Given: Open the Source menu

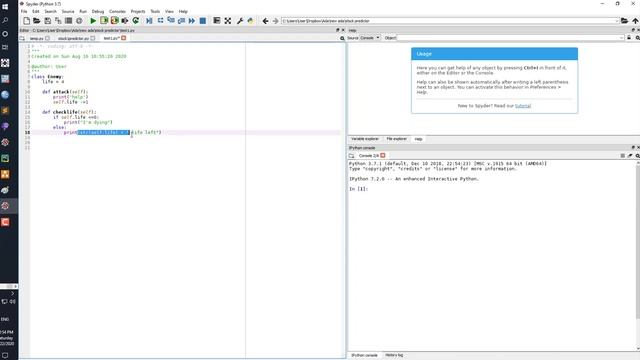Looking at the screenshot, I should [68, 11].
